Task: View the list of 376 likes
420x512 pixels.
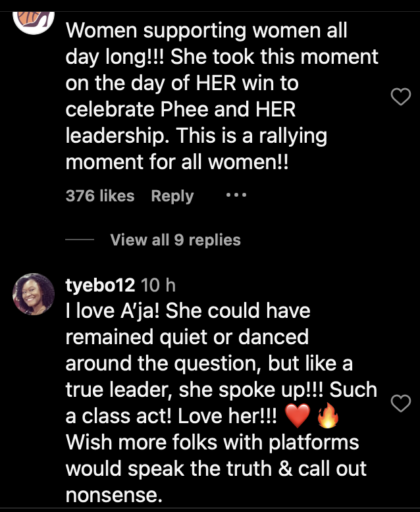Action: (x=100, y=195)
